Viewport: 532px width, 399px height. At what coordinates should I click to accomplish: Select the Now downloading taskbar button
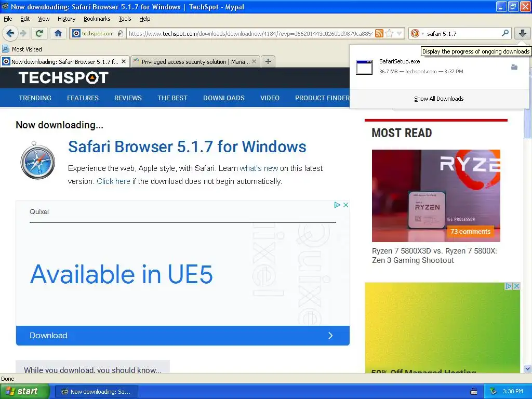click(x=96, y=392)
